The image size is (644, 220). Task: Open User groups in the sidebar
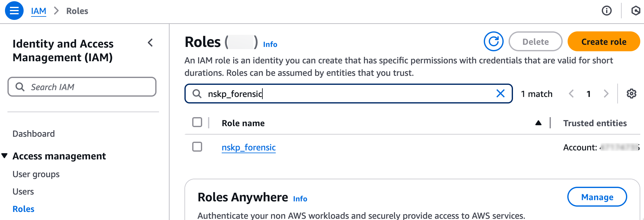coord(36,174)
